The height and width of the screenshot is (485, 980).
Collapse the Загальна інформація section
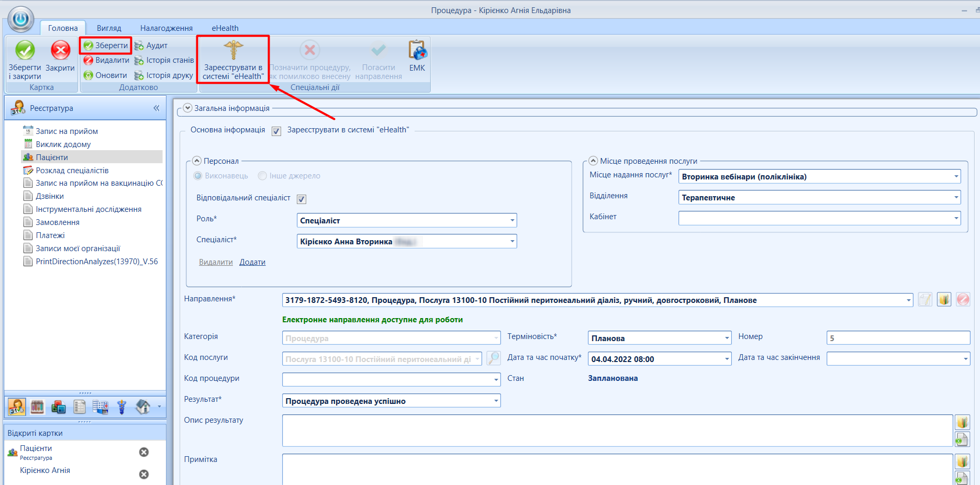point(187,108)
